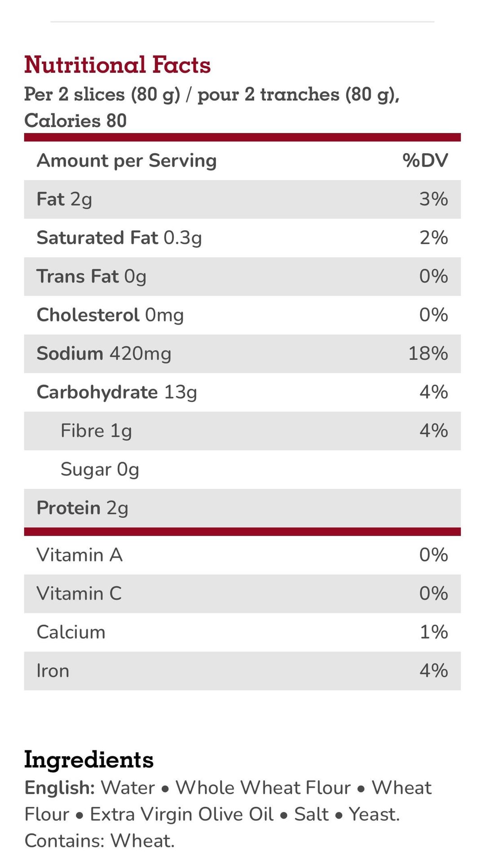Viewport: 485px width, 868px height.
Task: Click the Nutritional Facts heading
Action: (x=117, y=65)
